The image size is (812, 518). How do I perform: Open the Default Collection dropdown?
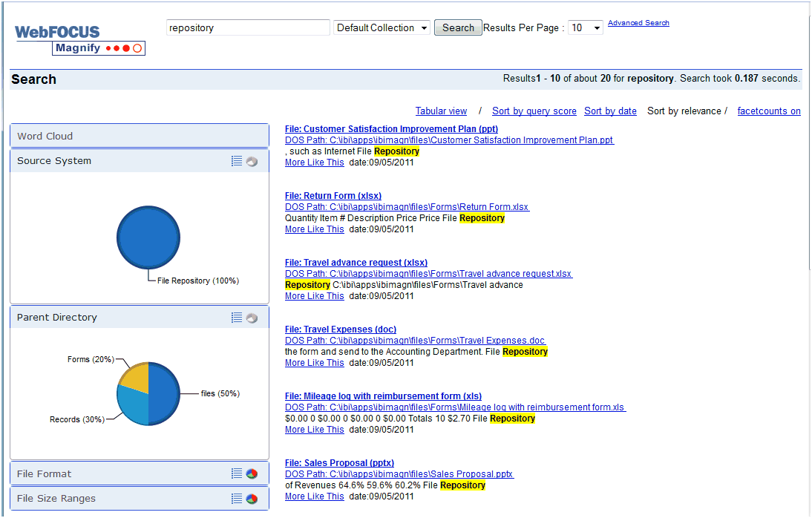pyautogui.click(x=382, y=28)
